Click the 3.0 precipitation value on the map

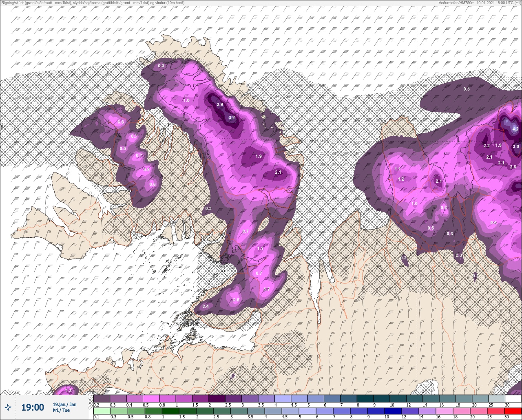pos(515,146)
